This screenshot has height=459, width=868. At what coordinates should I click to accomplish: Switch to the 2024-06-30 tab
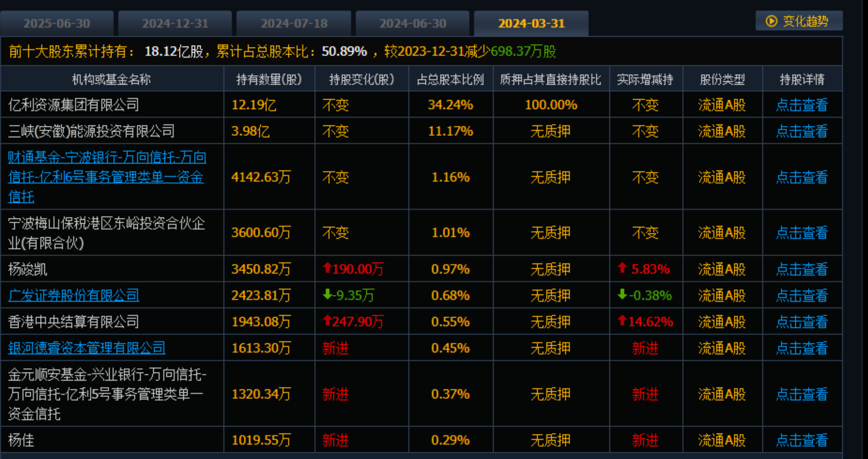(413, 23)
